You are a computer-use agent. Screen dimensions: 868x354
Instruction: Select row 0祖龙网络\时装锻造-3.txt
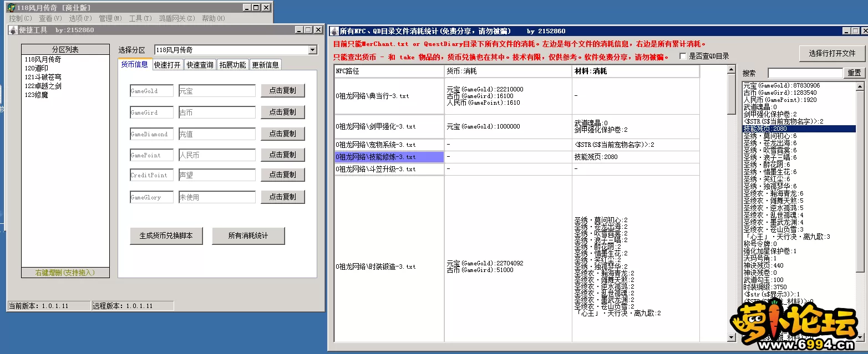pyautogui.click(x=389, y=266)
